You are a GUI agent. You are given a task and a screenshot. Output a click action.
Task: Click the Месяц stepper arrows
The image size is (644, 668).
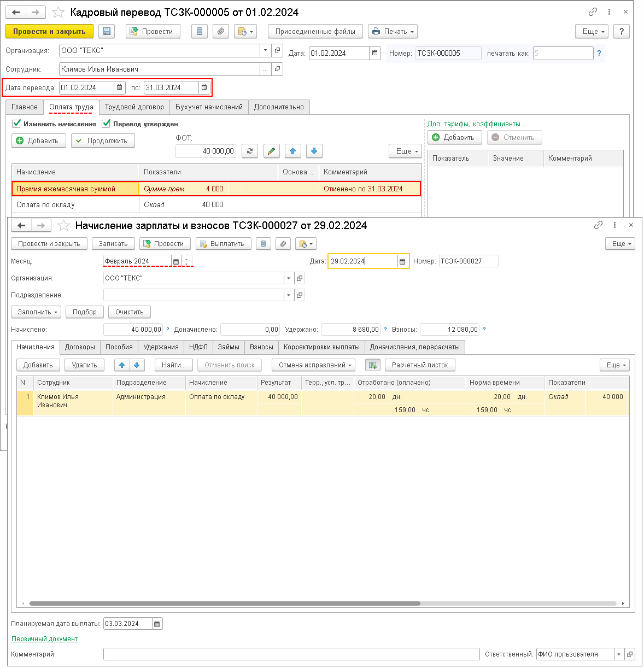pos(187,261)
